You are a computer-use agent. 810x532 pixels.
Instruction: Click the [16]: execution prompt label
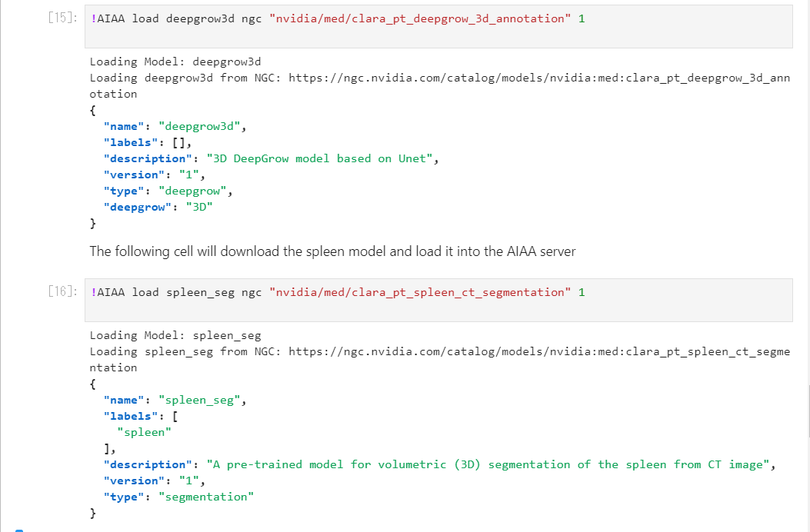[62, 292]
